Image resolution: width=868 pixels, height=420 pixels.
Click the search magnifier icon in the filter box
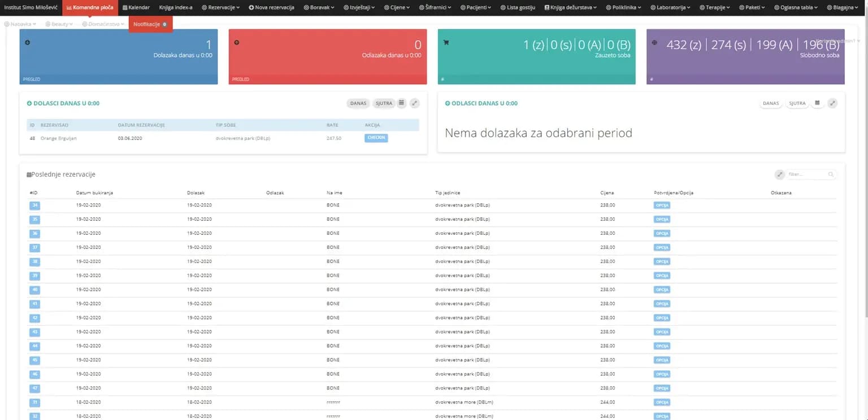(x=831, y=174)
